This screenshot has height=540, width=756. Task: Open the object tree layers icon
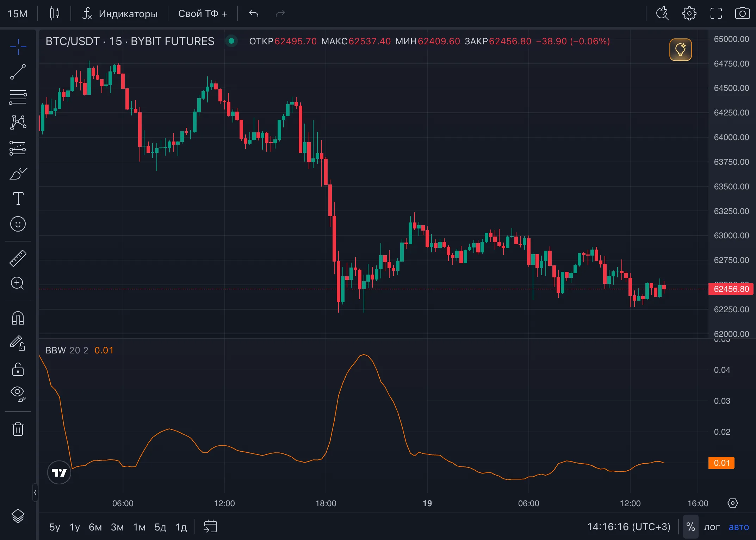point(18,516)
